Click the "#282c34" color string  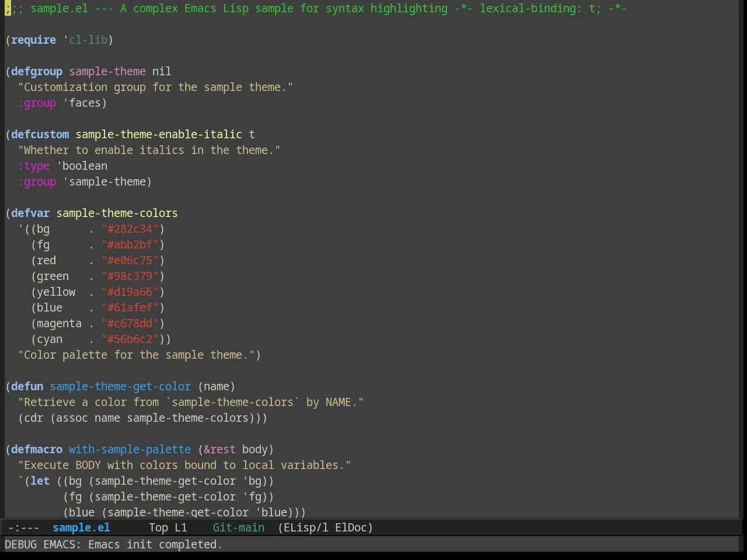130,229
